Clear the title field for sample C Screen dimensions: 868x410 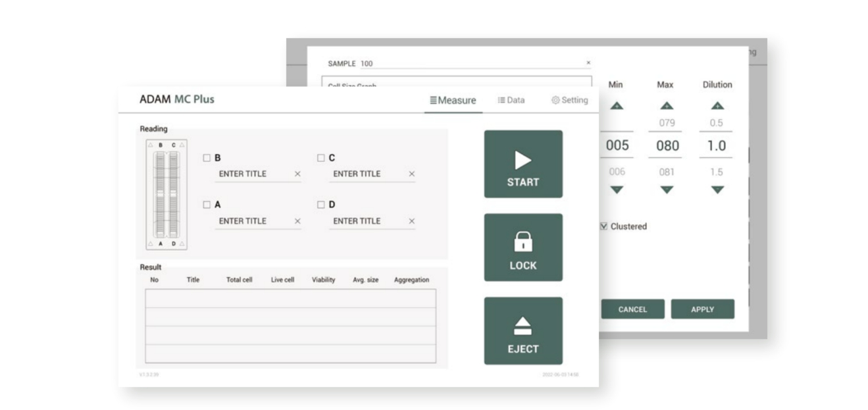[412, 174]
